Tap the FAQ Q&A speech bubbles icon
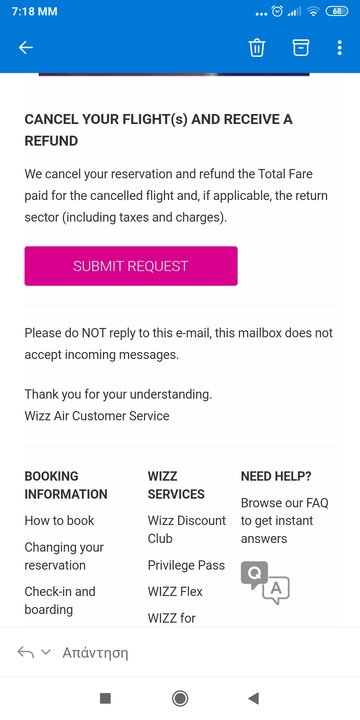This screenshot has height=720, width=360. tap(265, 583)
